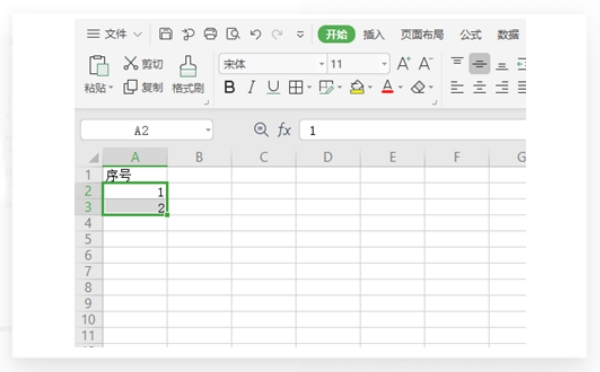600x372 pixels.
Task: Toggle Underline formatting
Action: click(x=273, y=87)
